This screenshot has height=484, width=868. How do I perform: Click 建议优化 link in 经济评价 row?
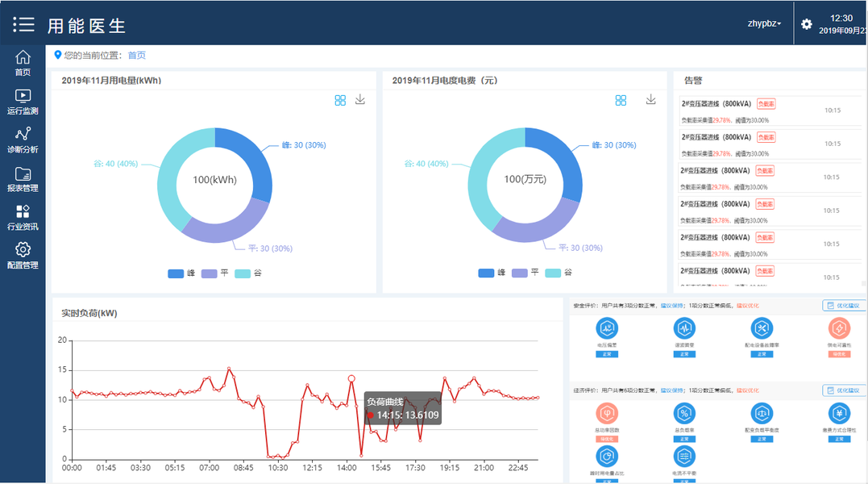747,390
